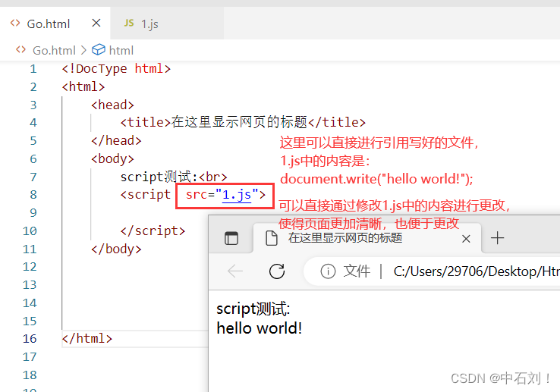The width and height of the screenshot is (560, 392).
Task: Click the </script> closing tag
Action: 153,231
